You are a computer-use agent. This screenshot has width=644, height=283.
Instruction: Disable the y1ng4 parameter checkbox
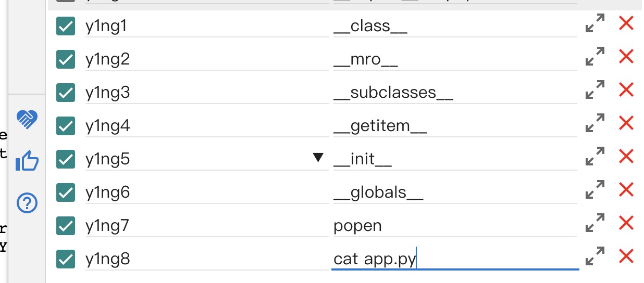65,126
